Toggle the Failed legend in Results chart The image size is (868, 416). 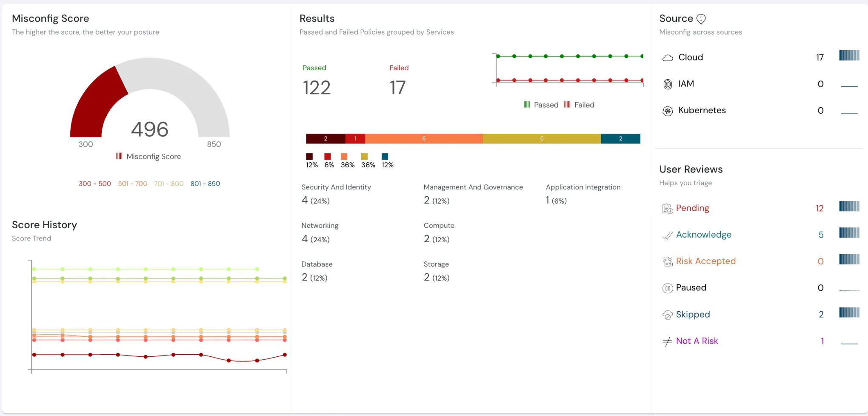(579, 105)
